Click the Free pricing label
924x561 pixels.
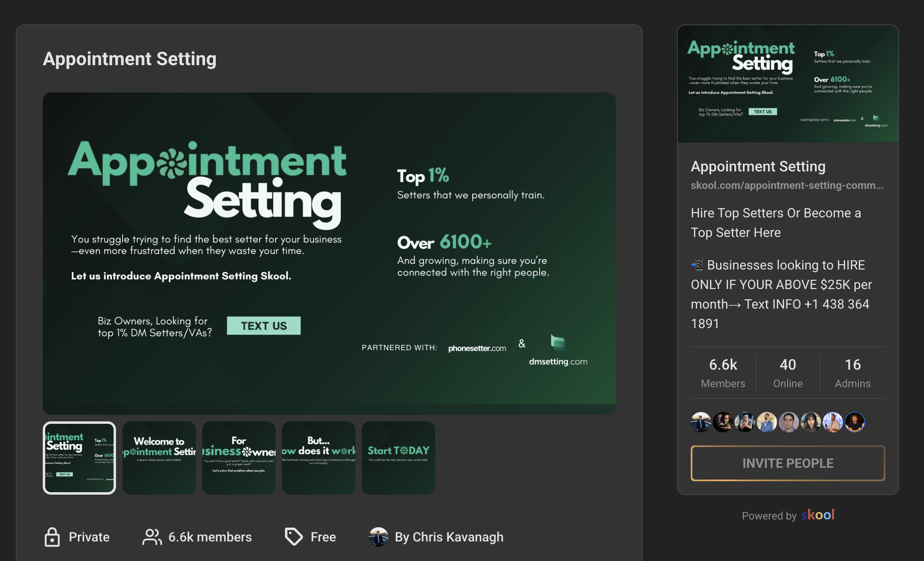click(x=323, y=537)
